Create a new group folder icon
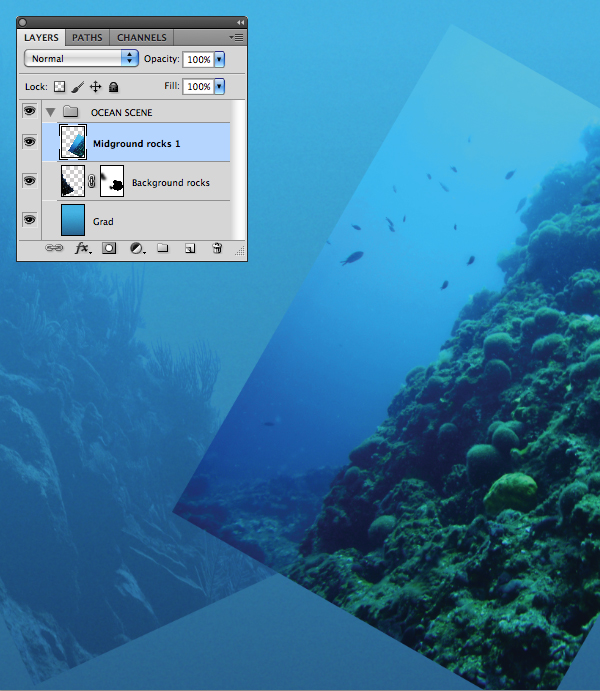Image resolution: width=600 pixels, height=691 pixels. click(163, 248)
